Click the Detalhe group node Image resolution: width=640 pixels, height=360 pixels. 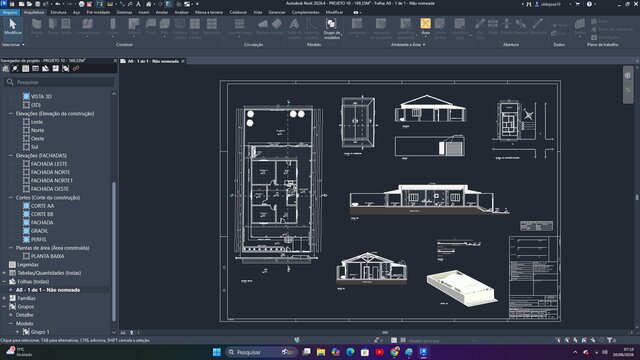point(24,315)
